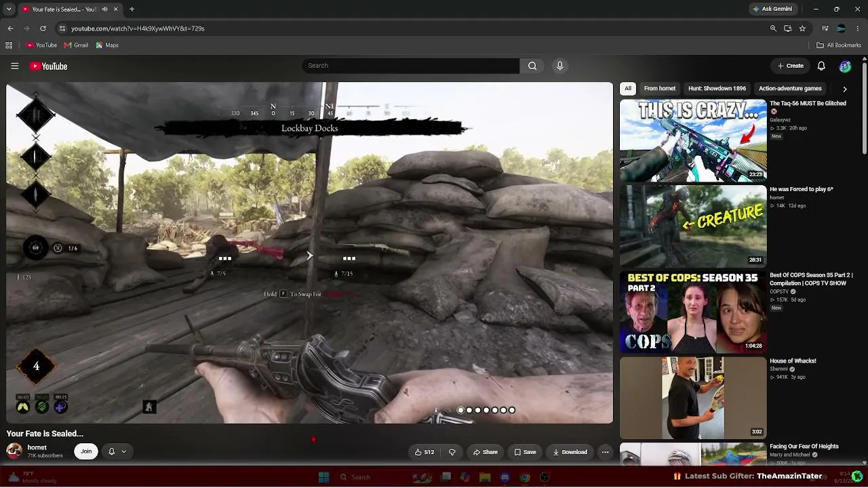Open Windows Start menu
This screenshot has width=868, height=488.
[x=323, y=477]
